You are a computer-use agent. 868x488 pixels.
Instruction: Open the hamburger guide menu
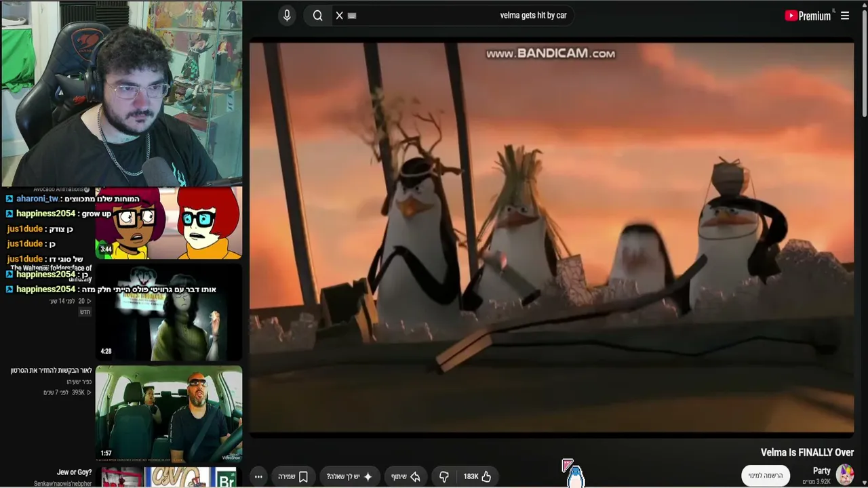(845, 16)
